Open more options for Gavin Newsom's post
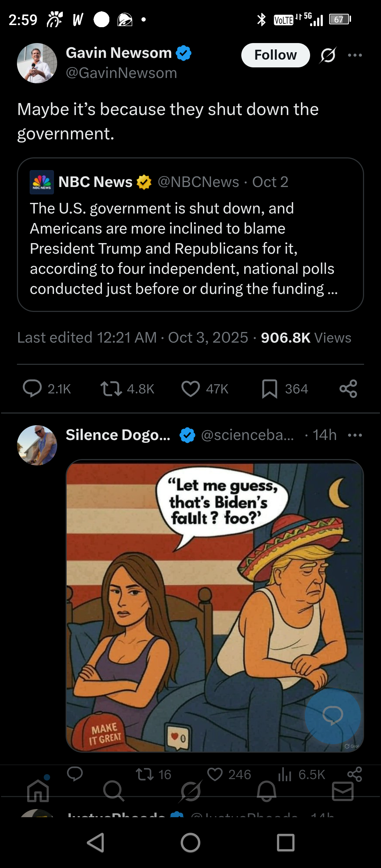 tap(355, 55)
